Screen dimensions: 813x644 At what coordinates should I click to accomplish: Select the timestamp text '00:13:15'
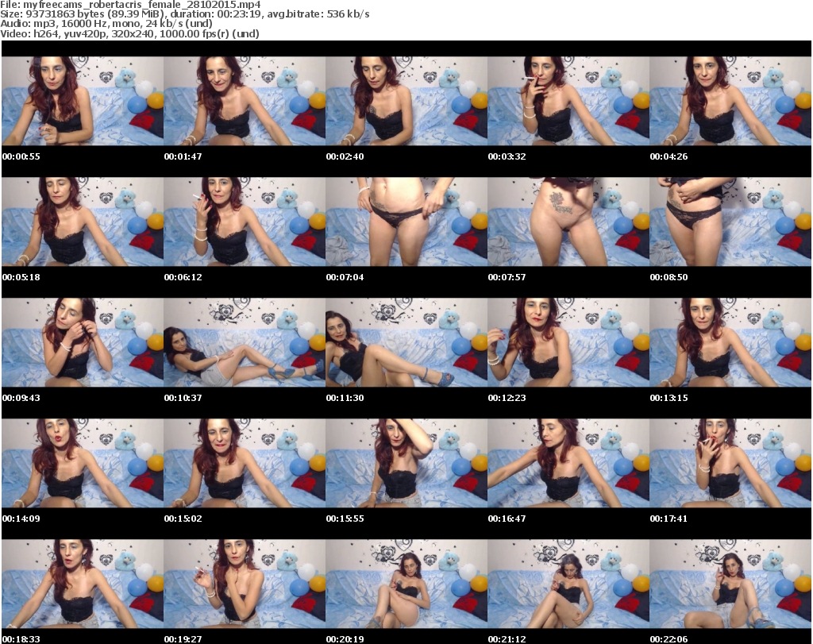tap(669, 398)
